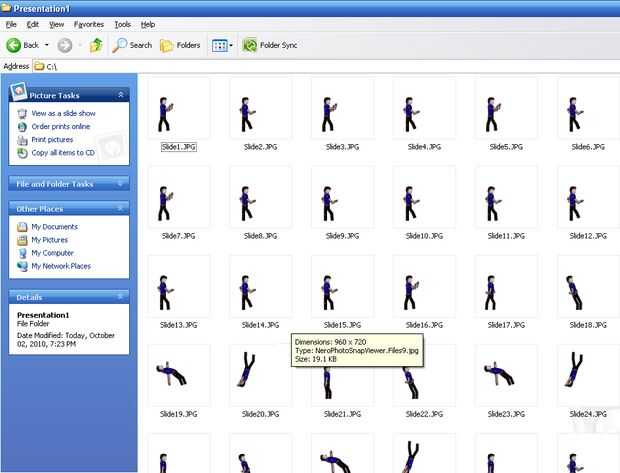Screen dimensions: 620x473
Task: Click the My Network Places icon
Action: pyautogui.click(x=22, y=266)
